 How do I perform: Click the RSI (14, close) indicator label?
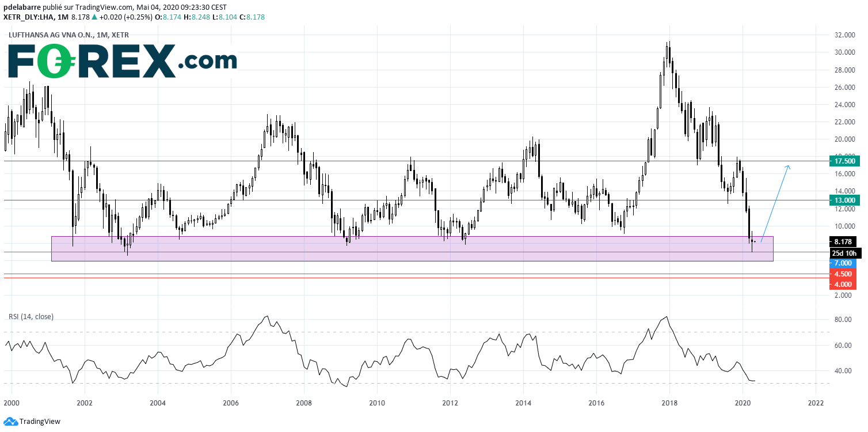point(31,317)
